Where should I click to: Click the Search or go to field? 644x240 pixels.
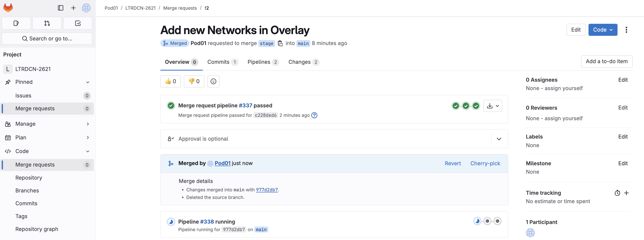(47, 39)
